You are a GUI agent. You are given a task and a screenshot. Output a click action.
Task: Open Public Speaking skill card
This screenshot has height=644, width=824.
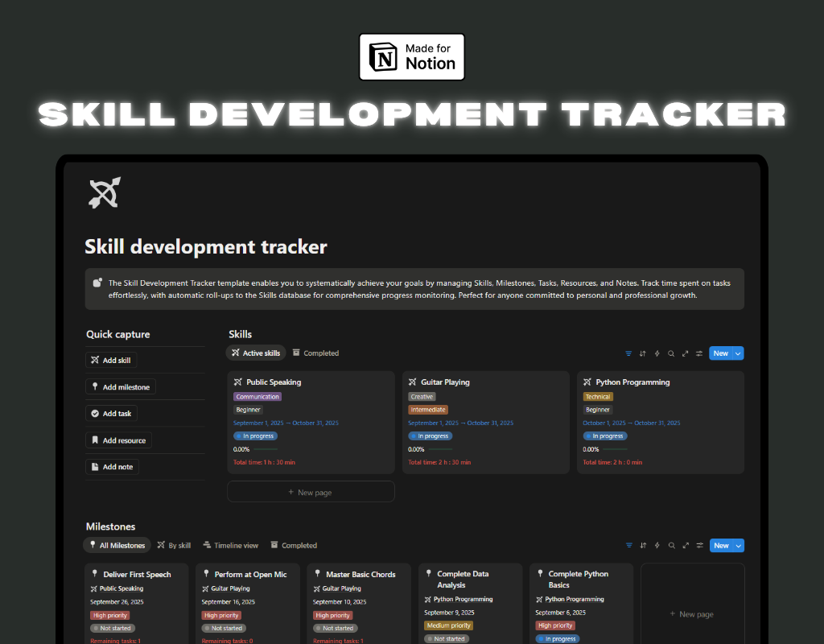(x=311, y=422)
